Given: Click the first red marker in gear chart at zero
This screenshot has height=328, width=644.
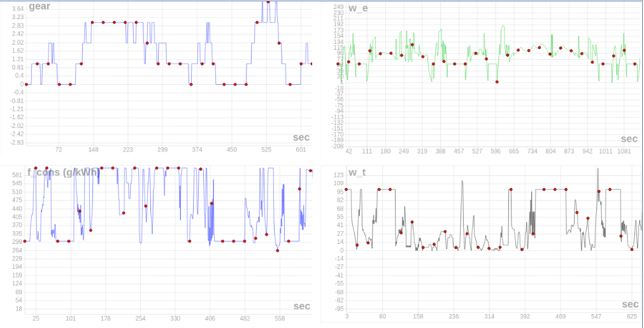Looking at the screenshot, I should tap(26, 84).
